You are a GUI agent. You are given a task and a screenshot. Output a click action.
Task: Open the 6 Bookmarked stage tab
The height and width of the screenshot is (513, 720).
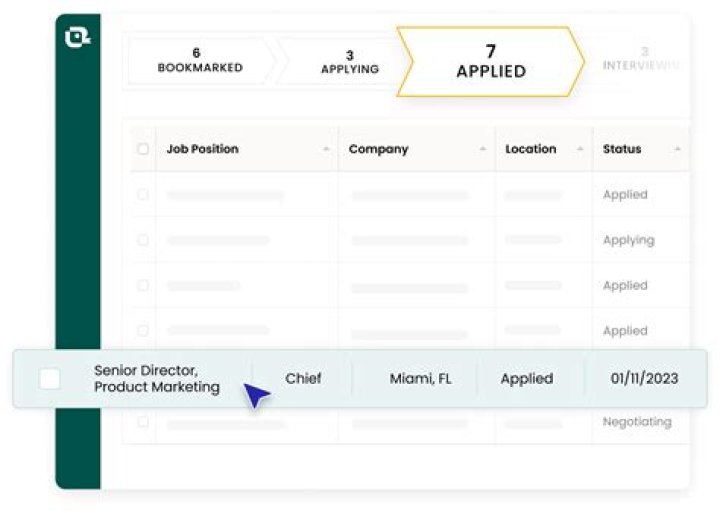(x=199, y=60)
